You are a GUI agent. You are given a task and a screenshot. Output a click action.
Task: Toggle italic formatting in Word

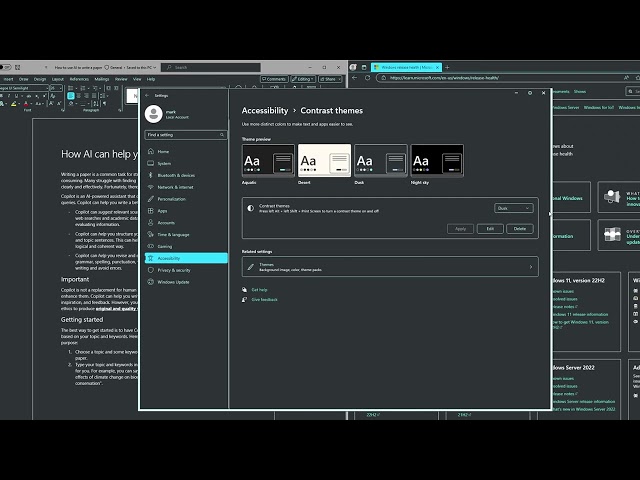pyautogui.click(x=9, y=96)
